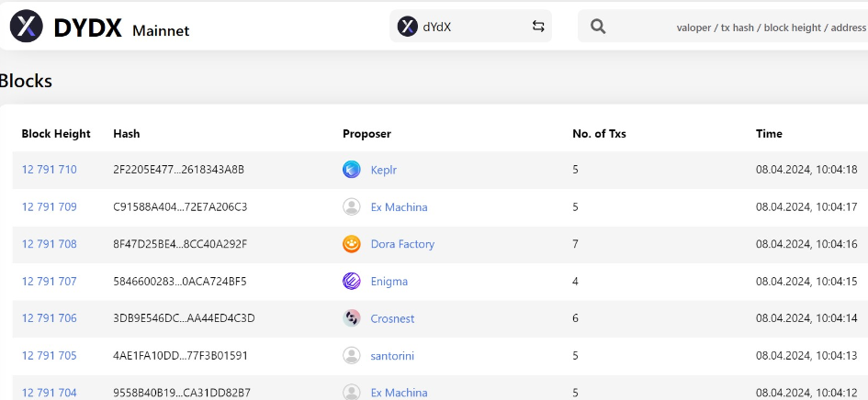Open the network switch arrows icon
The image size is (868, 400).
point(538,26)
